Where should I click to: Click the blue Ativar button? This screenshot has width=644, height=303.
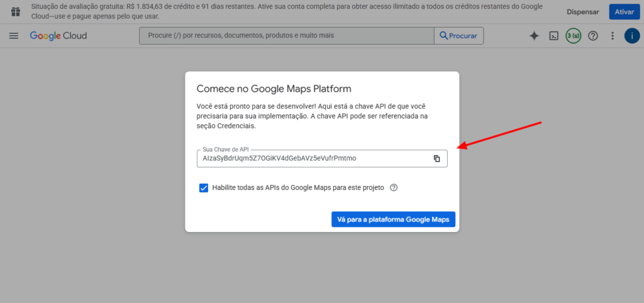pos(624,11)
